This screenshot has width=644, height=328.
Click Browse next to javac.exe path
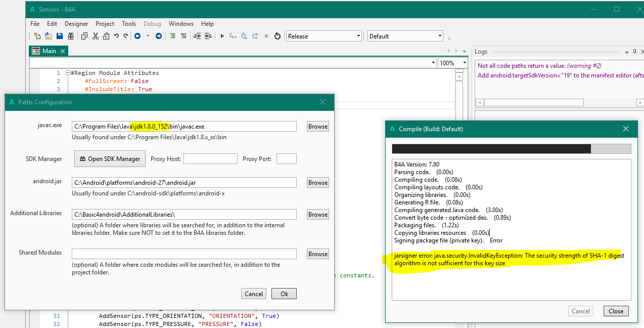pos(317,127)
